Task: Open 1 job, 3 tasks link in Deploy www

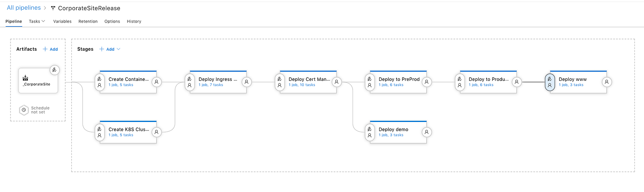Action: tap(571, 85)
